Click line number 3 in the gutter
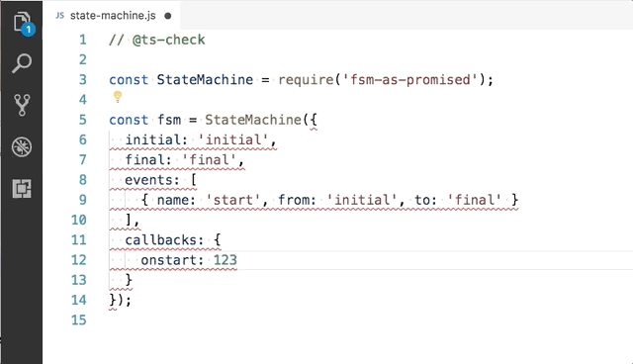 (x=83, y=79)
